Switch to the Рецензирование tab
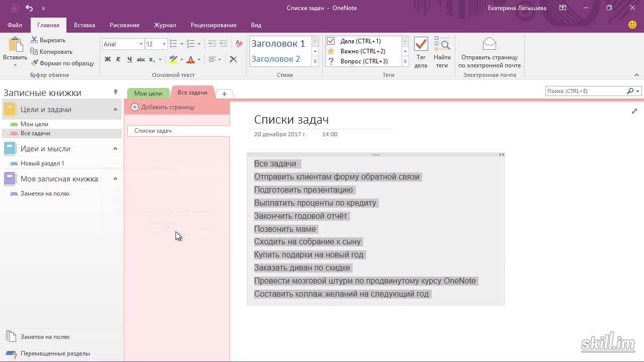The width and height of the screenshot is (644, 362). click(213, 25)
